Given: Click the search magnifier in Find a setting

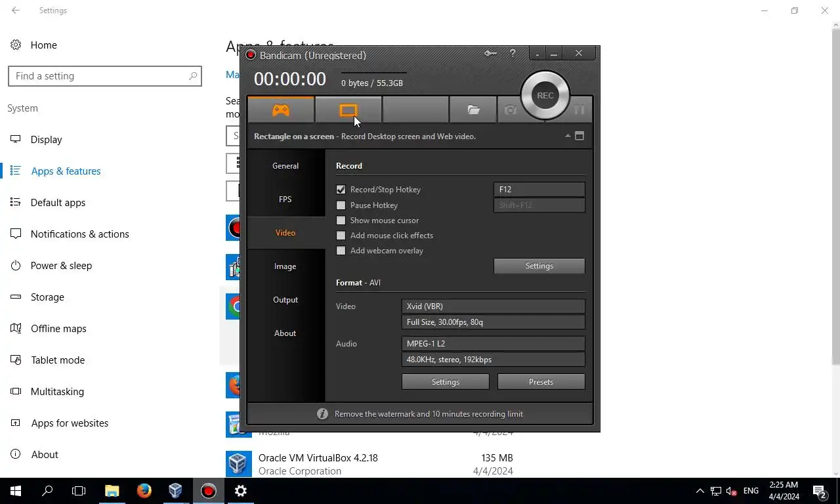Looking at the screenshot, I should (x=193, y=76).
